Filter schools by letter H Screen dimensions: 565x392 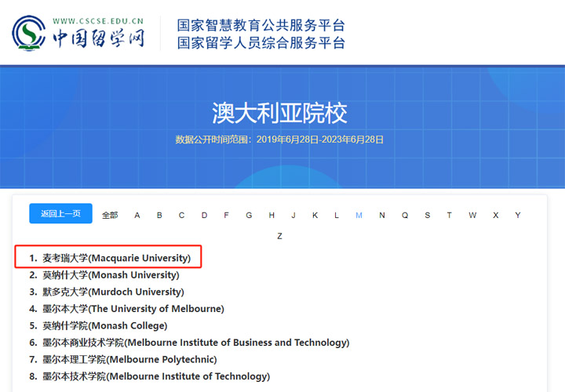click(272, 216)
